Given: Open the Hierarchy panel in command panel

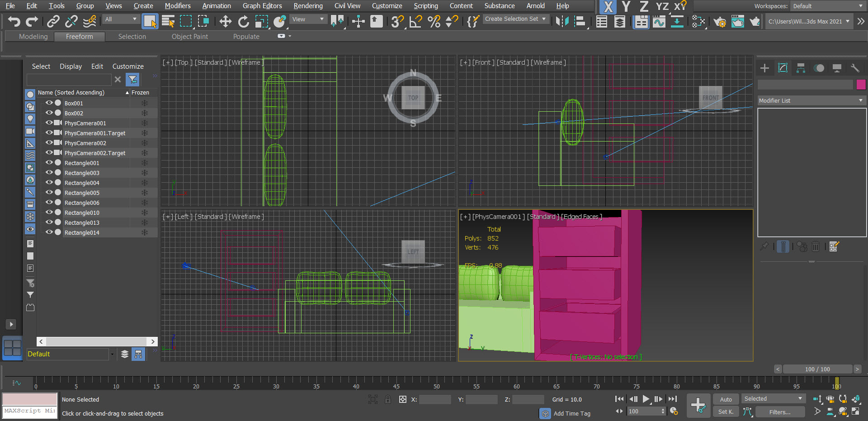Looking at the screenshot, I should pos(801,68).
